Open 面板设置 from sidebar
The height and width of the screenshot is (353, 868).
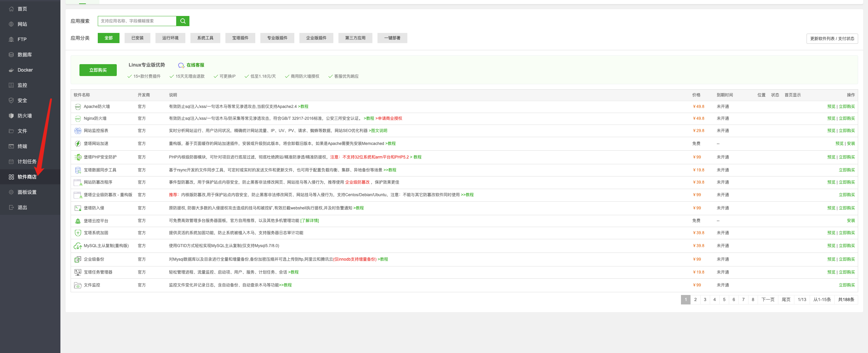click(27, 192)
